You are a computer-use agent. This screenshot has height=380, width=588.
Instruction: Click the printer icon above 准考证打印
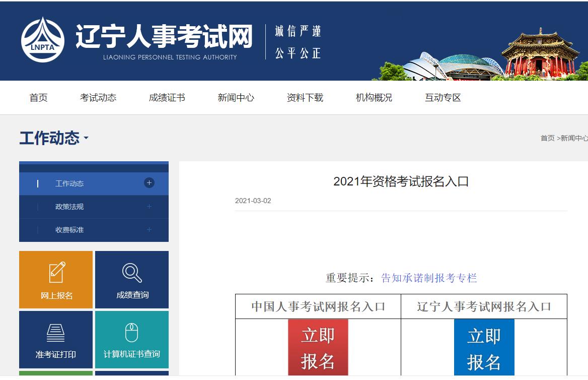click(55, 331)
